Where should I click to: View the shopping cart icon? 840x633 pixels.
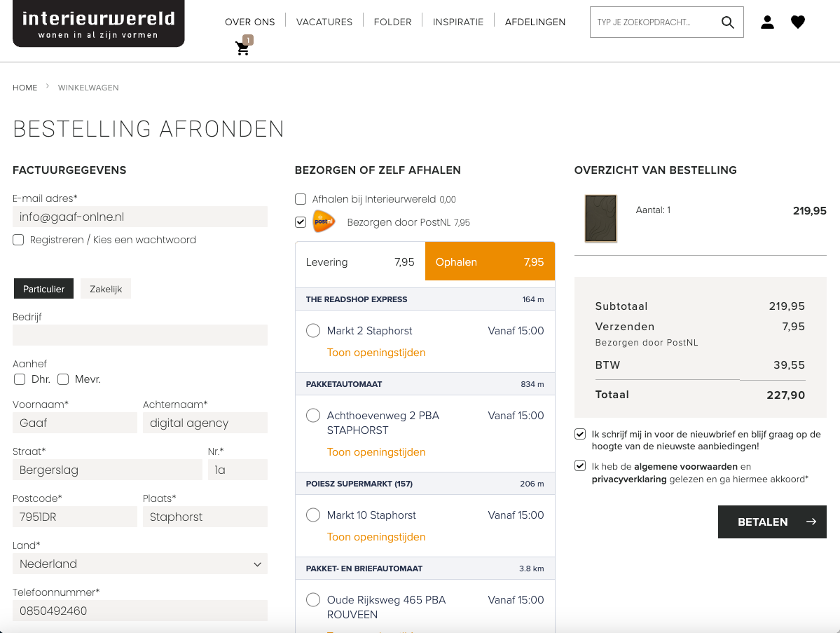coord(242,49)
